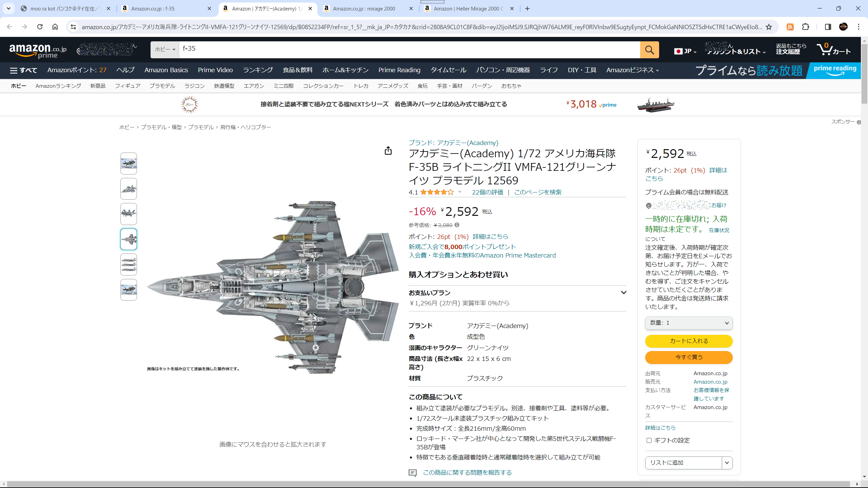Click the share icon above product image
Image resolution: width=868 pixels, height=488 pixels.
click(388, 151)
